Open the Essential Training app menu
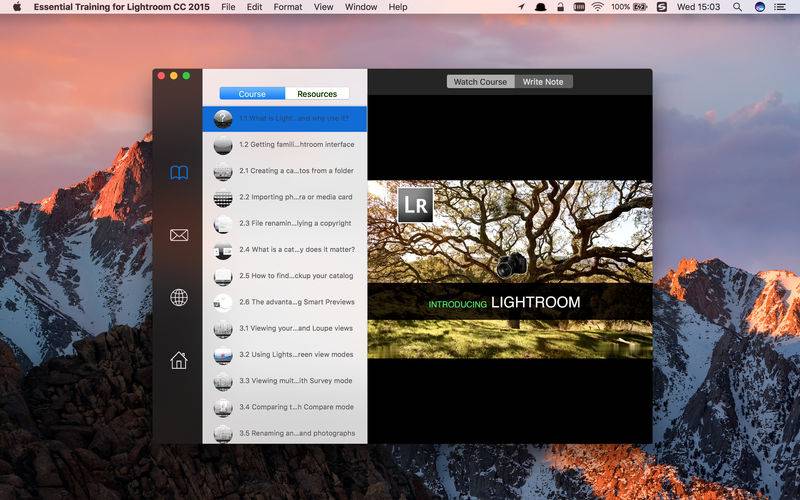Screen dimensions: 800x500 point(121,7)
